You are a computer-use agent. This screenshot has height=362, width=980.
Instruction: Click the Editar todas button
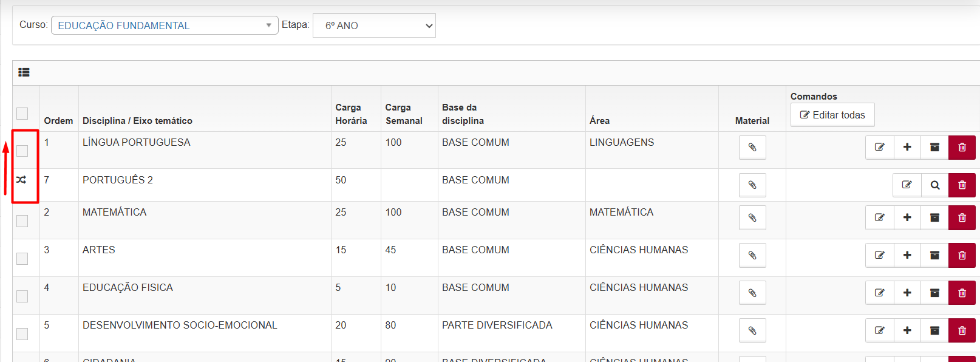832,115
